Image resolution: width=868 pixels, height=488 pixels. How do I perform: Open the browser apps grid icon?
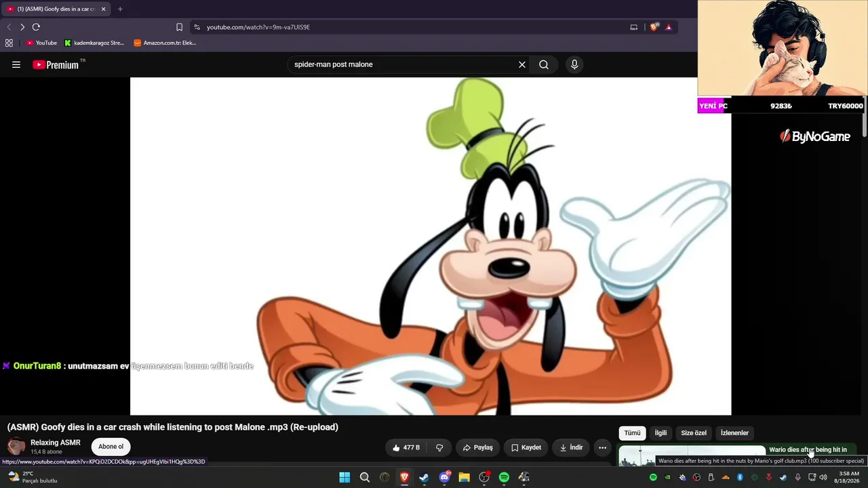click(9, 43)
